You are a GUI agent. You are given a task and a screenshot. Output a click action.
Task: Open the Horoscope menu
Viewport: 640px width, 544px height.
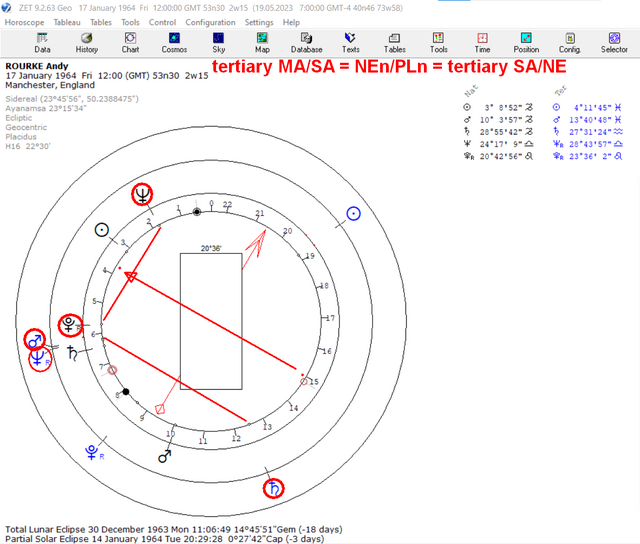pyautogui.click(x=24, y=22)
